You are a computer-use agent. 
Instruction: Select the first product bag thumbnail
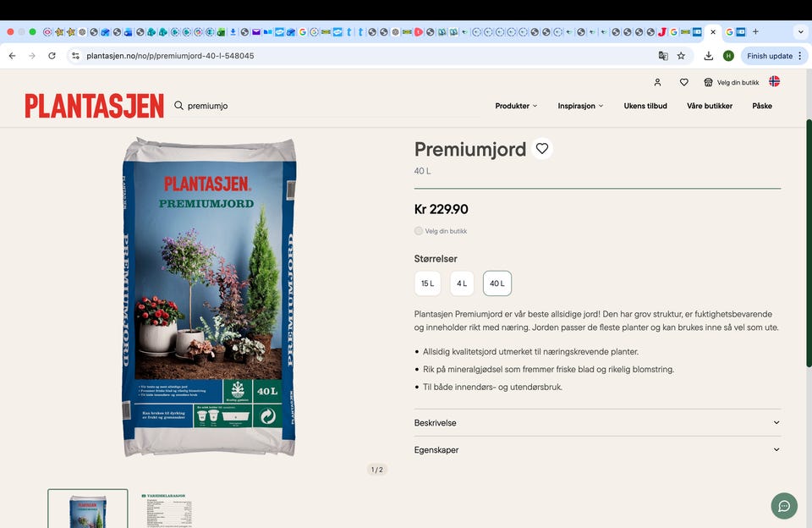(x=87, y=509)
